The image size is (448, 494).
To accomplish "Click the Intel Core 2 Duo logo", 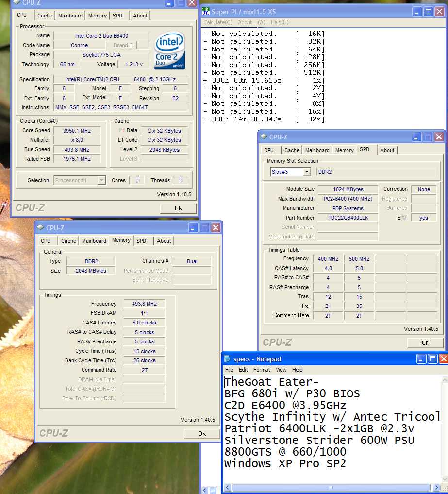I will pyautogui.click(x=169, y=50).
